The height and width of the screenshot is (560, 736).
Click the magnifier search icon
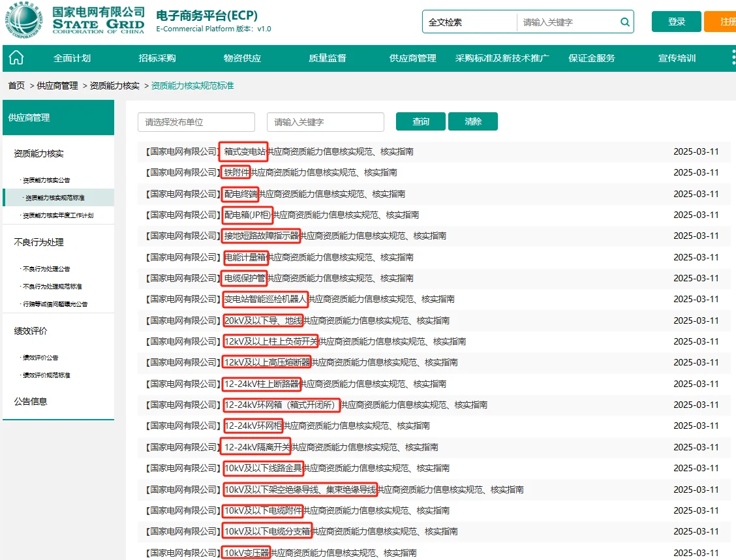coord(624,22)
